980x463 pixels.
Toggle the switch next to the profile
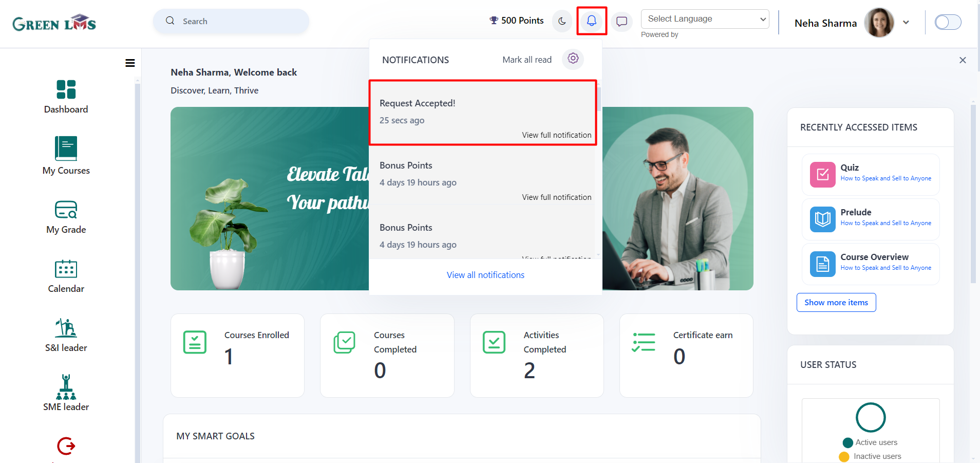(x=948, y=22)
